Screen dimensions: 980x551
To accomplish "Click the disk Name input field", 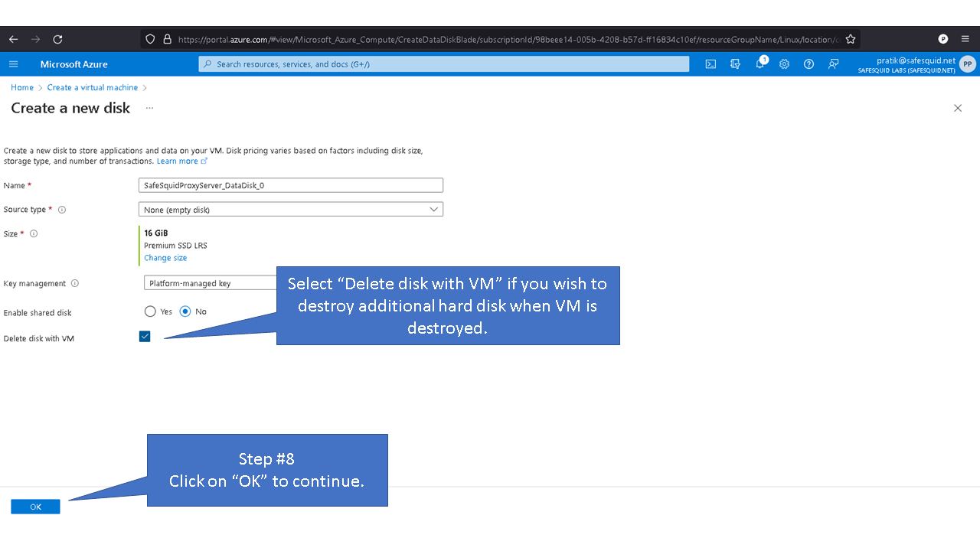I will tap(291, 185).
